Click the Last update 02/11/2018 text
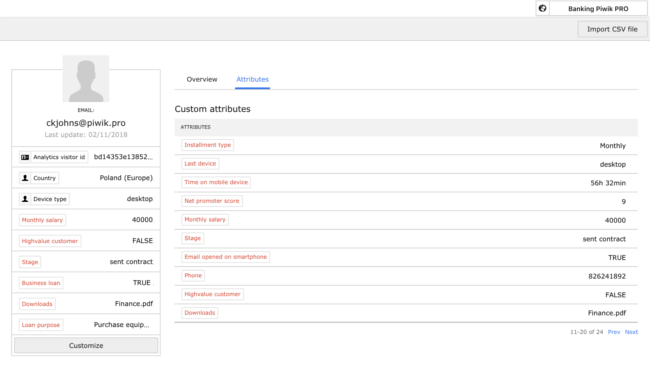 tap(86, 135)
